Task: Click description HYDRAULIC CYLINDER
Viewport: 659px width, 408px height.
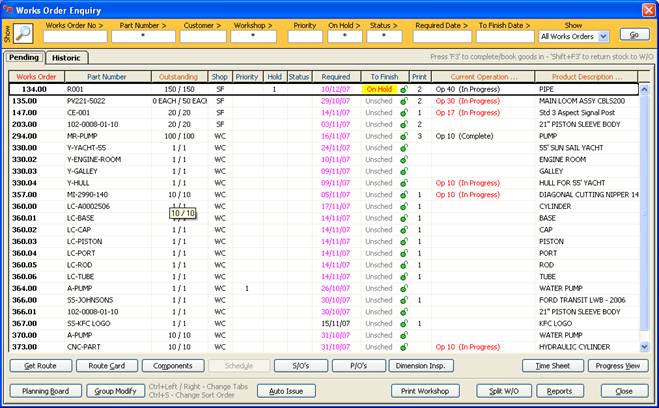Action: pyautogui.click(x=575, y=347)
